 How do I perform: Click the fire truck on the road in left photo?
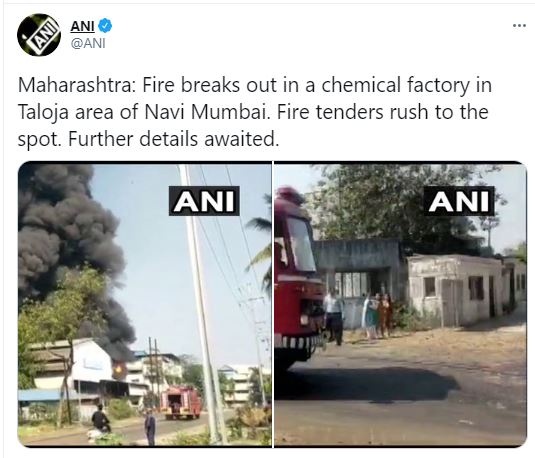[181, 402]
